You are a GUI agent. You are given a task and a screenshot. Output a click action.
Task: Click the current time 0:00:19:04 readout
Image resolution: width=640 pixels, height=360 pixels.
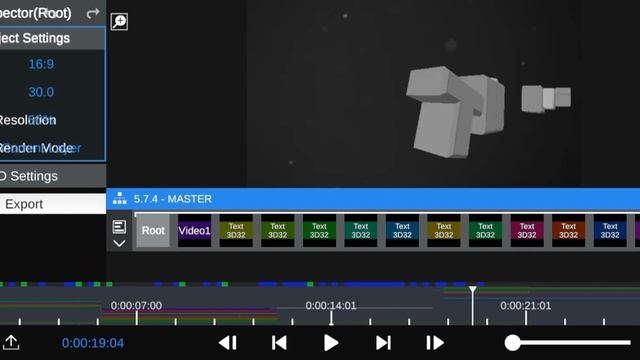pos(93,343)
